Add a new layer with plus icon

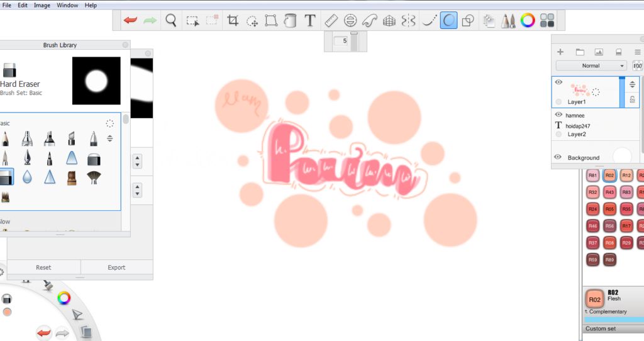560,52
